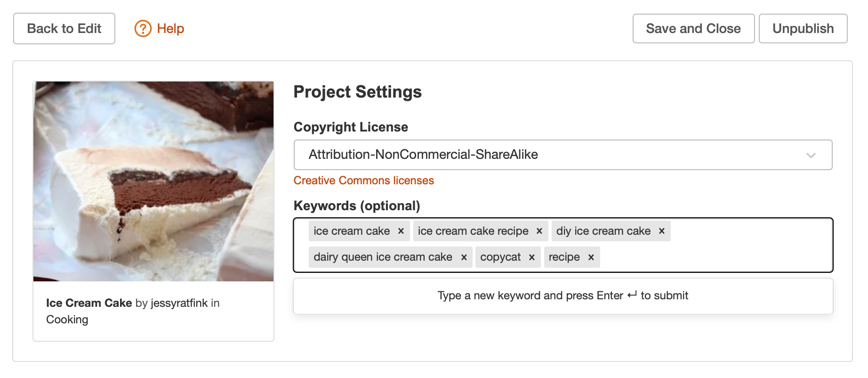Click the 'Ice Cream Cake' project title
The image size is (868, 378).
[88, 303]
